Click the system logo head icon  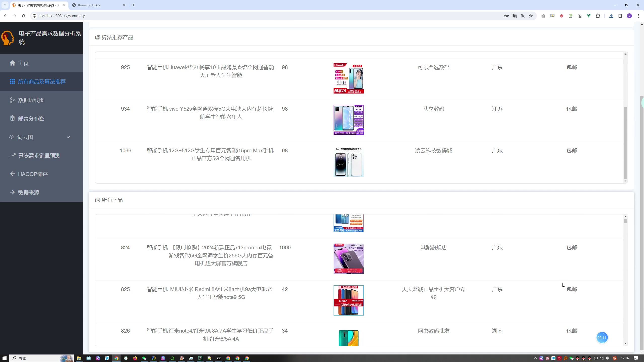[8, 38]
